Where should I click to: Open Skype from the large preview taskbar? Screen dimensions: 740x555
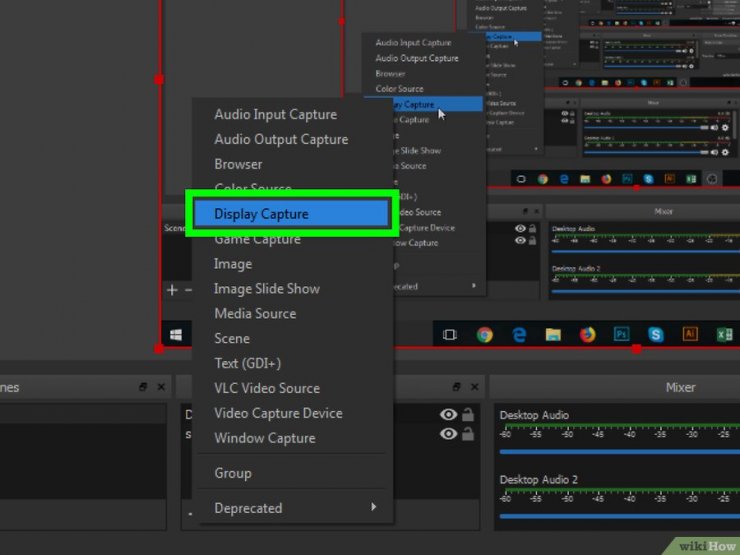[x=656, y=335]
